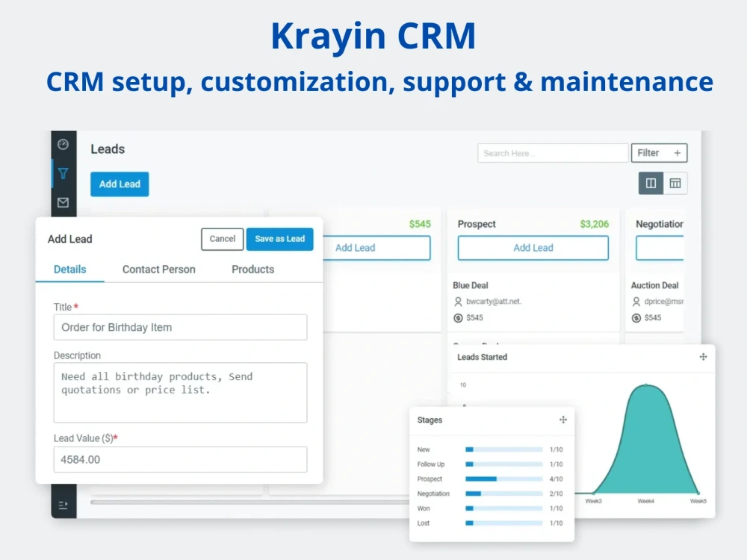Click the Lost stage progress bar
The width and height of the screenshot is (747, 560).
pyautogui.click(x=504, y=523)
